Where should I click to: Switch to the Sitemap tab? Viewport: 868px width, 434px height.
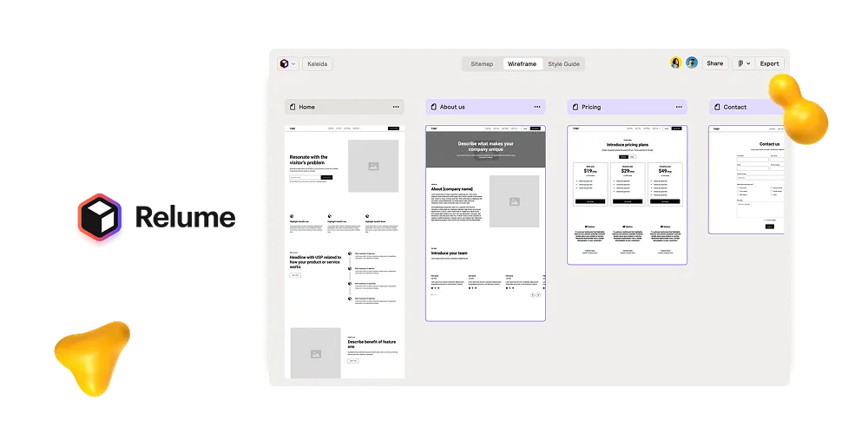tap(482, 63)
